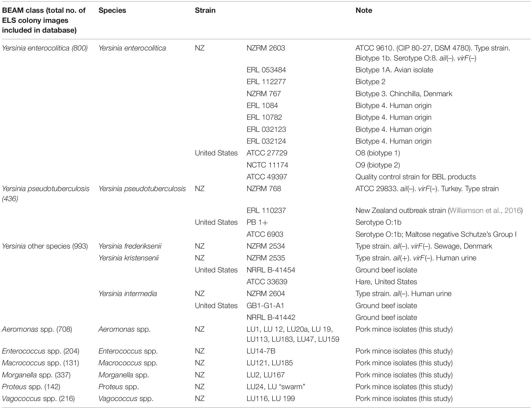Select the Strain column header
Screen dimensions: 532x409
205,10
